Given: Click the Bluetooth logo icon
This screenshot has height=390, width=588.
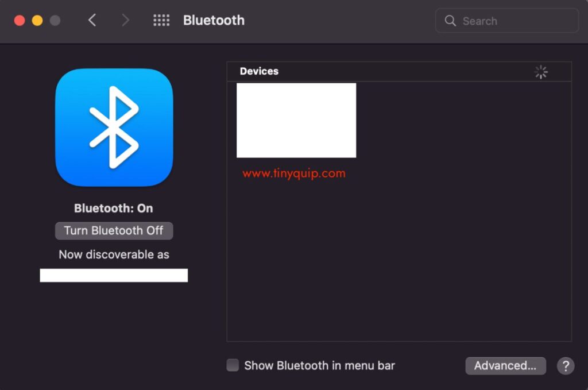Looking at the screenshot, I should 114,128.
